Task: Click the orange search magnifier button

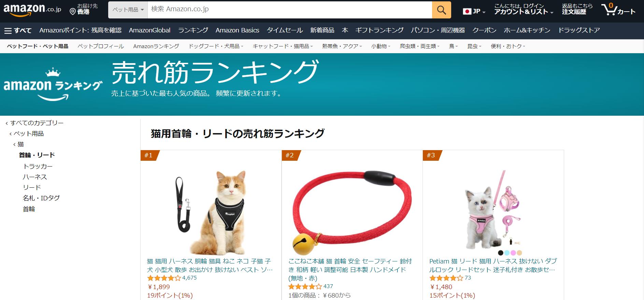Action: pos(441,10)
